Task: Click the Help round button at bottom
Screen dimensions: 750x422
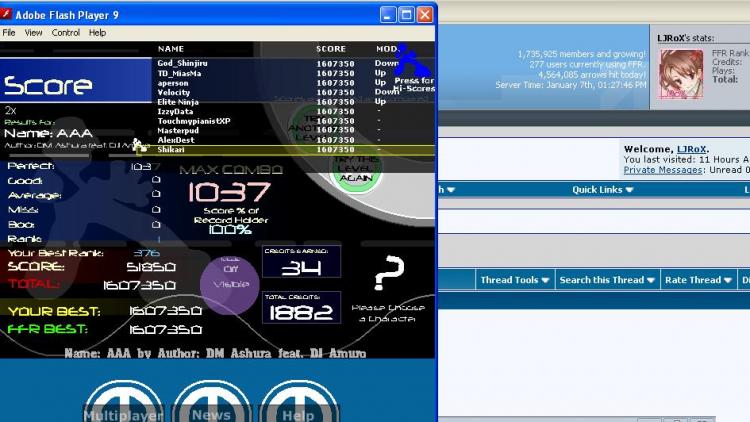Action: coord(298,401)
